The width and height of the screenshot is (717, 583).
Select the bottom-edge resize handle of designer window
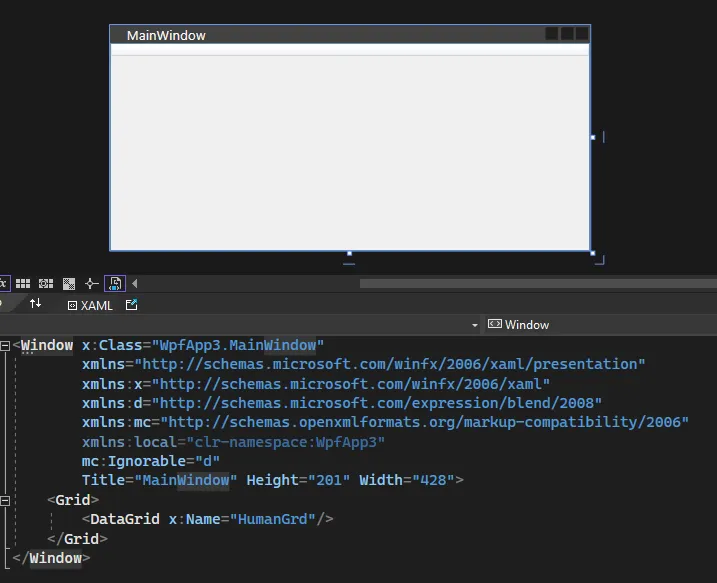coord(349,253)
